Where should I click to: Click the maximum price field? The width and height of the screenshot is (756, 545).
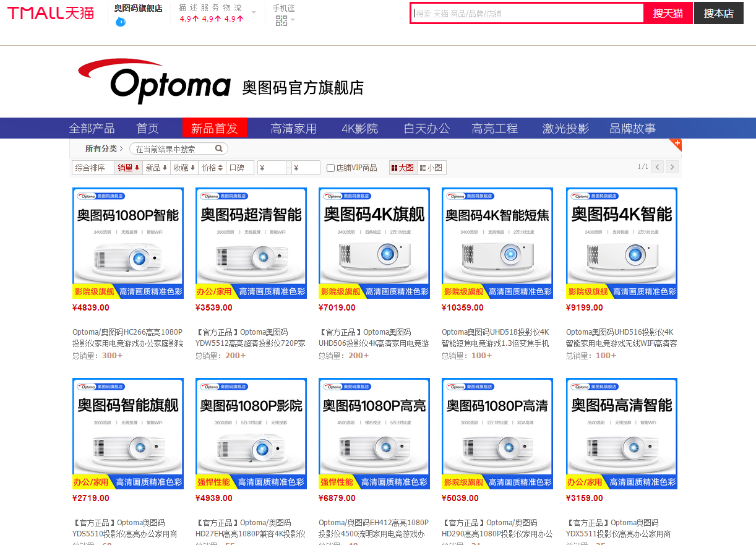click(306, 168)
